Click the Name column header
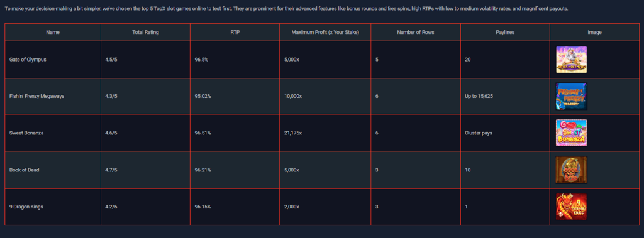This screenshot has height=238, width=644. (x=53, y=33)
